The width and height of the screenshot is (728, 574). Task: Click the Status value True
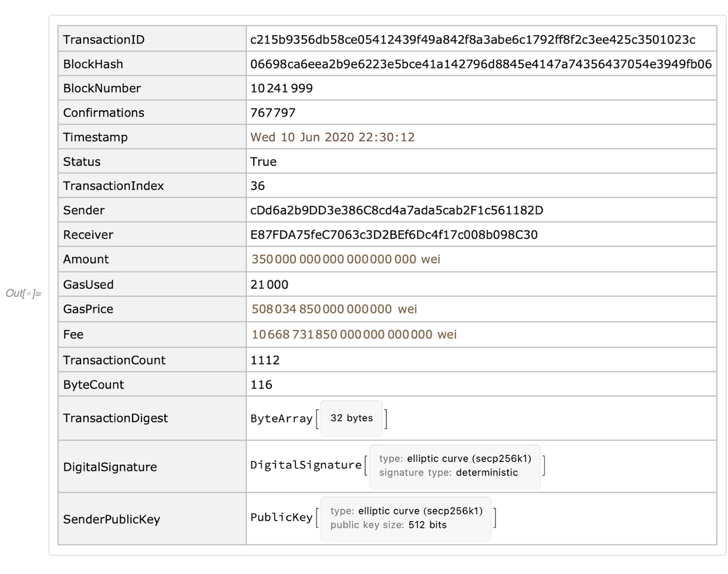click(x=264, y=162)
